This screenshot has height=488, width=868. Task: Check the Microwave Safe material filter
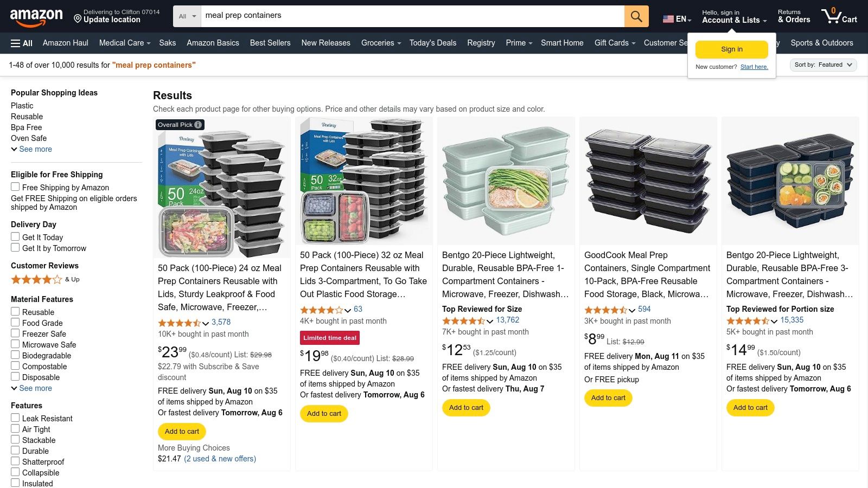[15, 344]
